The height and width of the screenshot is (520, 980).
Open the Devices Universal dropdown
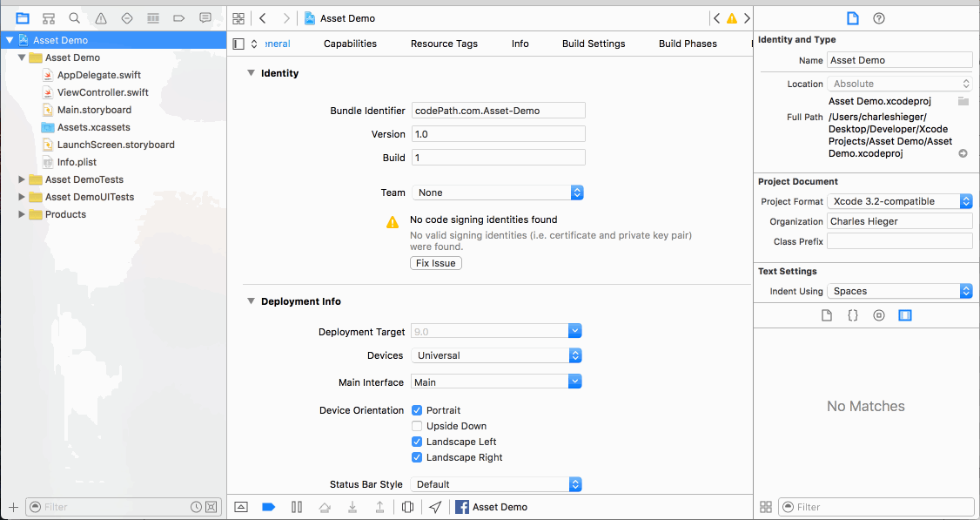point(496,355)
